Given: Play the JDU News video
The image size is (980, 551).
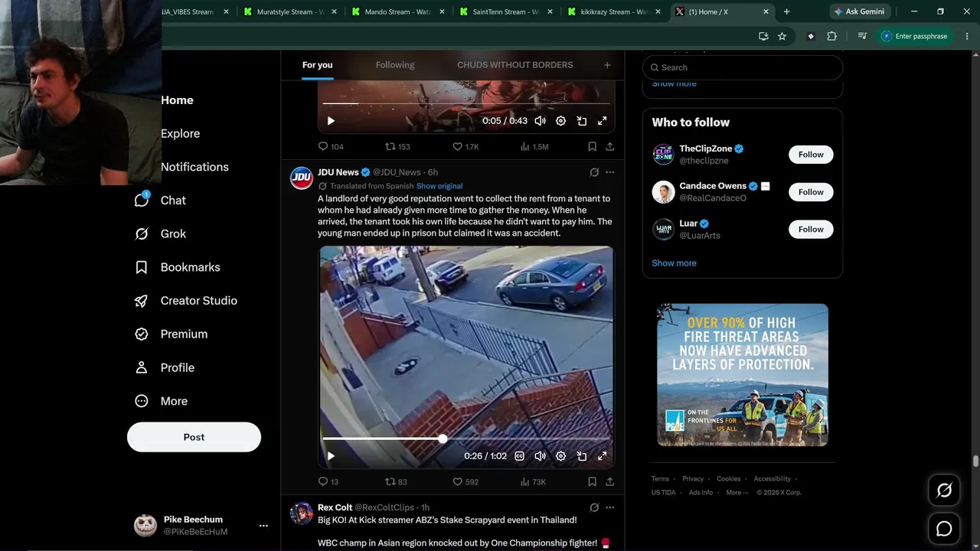Looking at the screenshot, I should click(x=331, y=456).
